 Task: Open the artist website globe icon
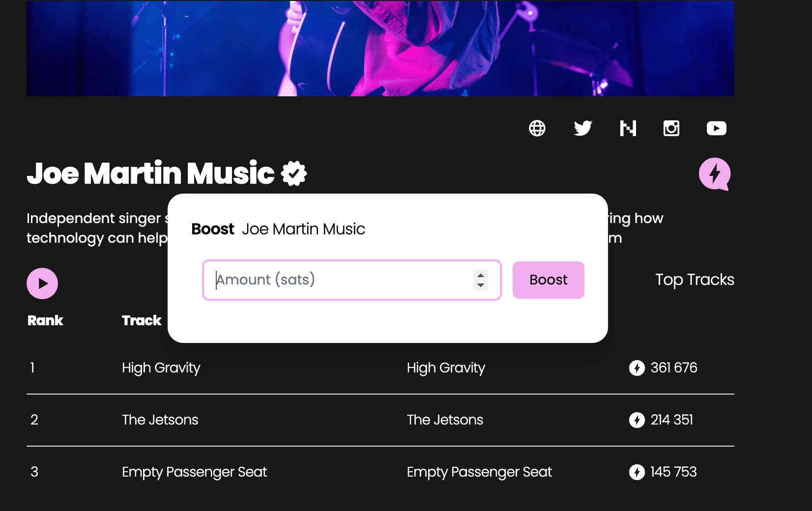pos(537,128)
